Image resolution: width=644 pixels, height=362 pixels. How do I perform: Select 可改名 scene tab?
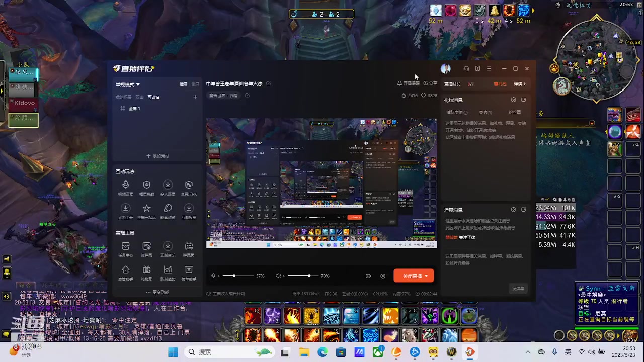[153, 97]
